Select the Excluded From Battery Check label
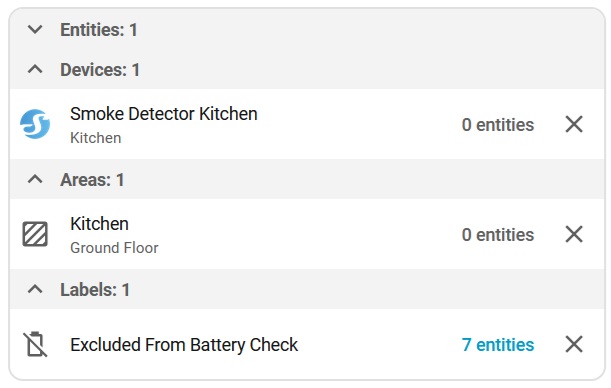 click(x=184, y=345)
